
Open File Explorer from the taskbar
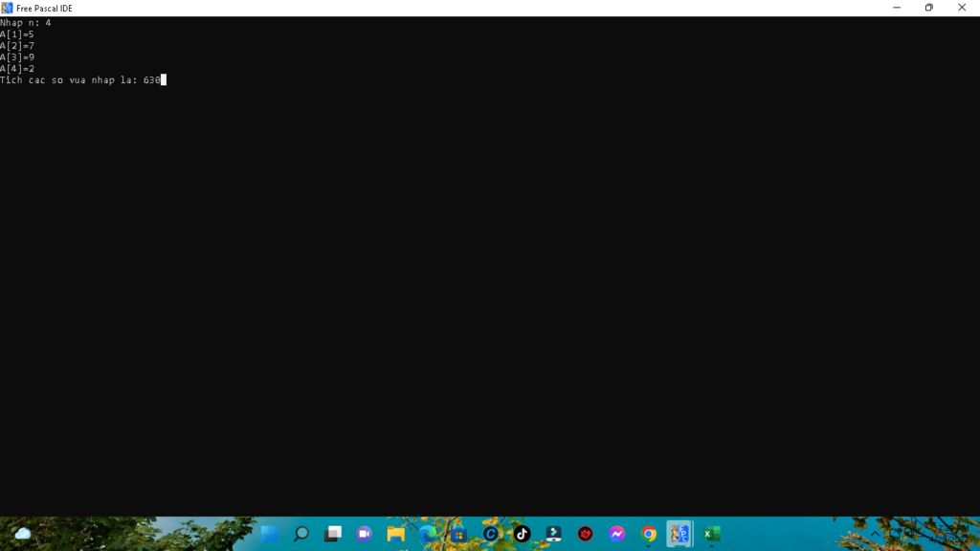tap(395, 534)
